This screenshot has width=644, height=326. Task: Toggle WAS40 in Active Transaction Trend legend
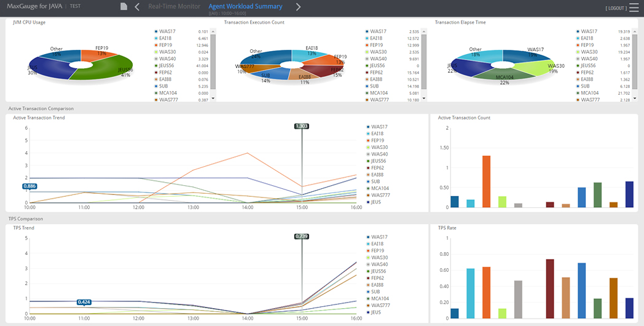point(377,154)
